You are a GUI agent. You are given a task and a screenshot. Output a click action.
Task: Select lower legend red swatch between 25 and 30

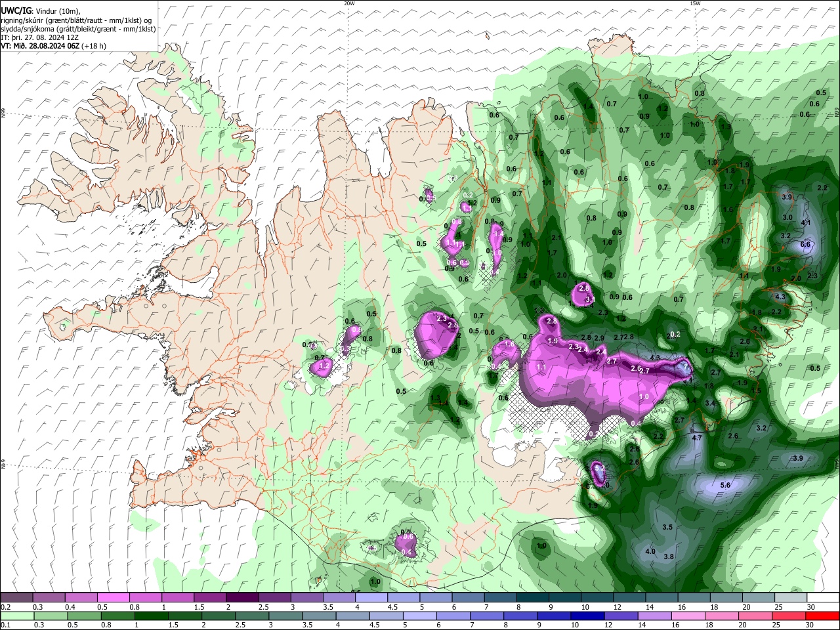tap(789, 616)
